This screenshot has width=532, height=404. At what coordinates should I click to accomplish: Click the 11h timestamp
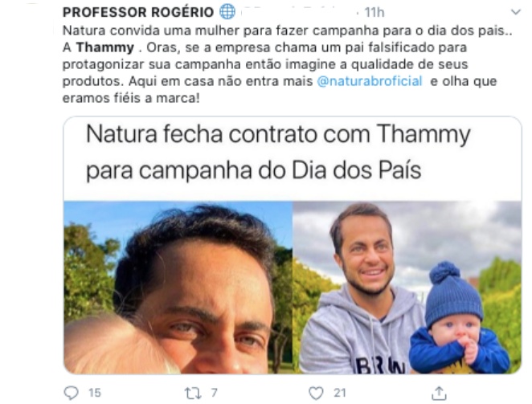(374, 13)
